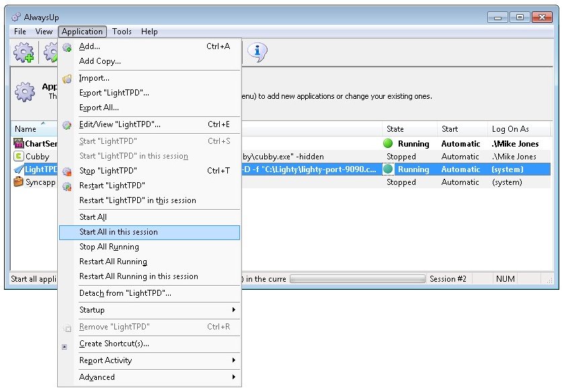Image resolution: width=562 pixels, height=392 pixels.
Task: Choose Stop All Running
Action: point(149,246)
